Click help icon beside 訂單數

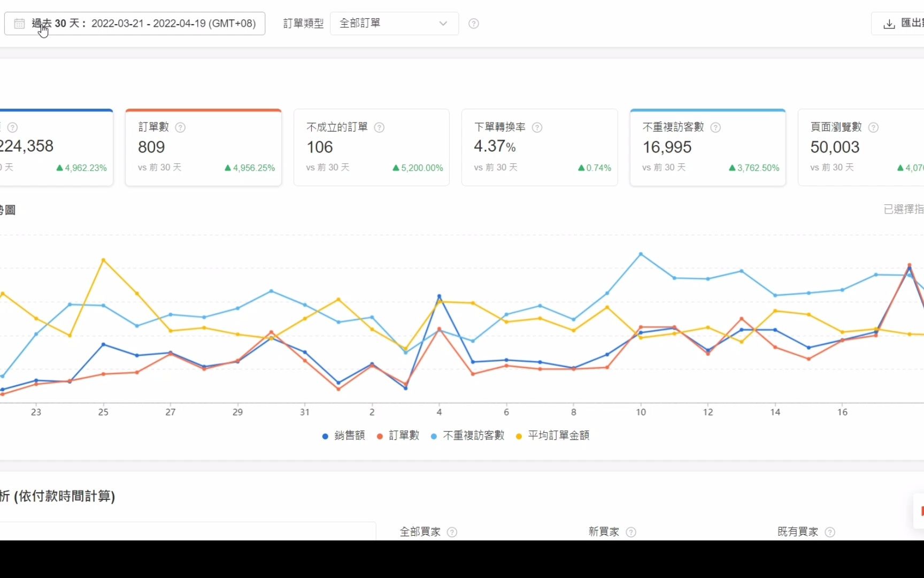click(181, 127)
